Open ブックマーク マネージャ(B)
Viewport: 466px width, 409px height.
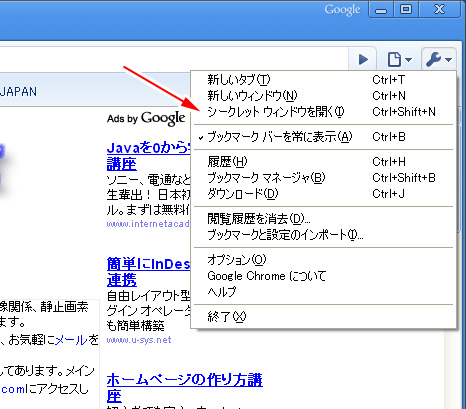323,178
